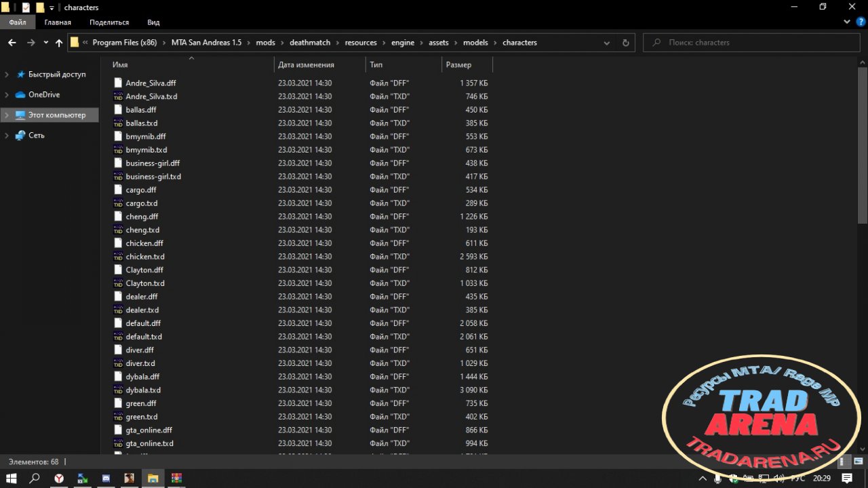Click the New folder icon in the title bar

point(40,7)
